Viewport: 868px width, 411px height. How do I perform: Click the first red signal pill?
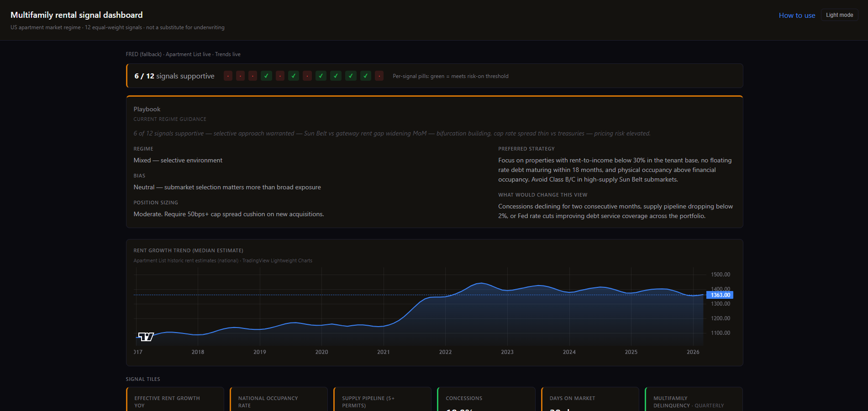point(228,76)
